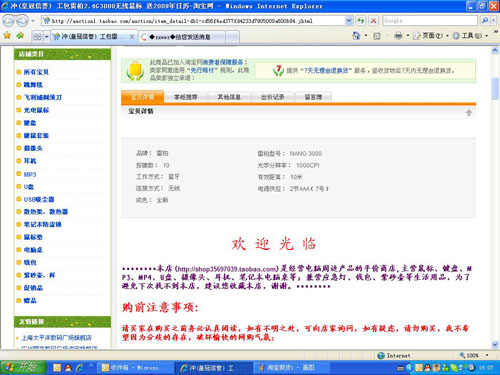Click the Windows 开始 Start button
The image size is (500, 375).
23,367
